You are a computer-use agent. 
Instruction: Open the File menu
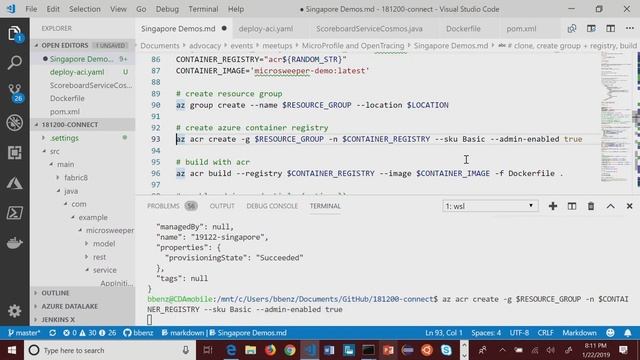tap(31, 9)
